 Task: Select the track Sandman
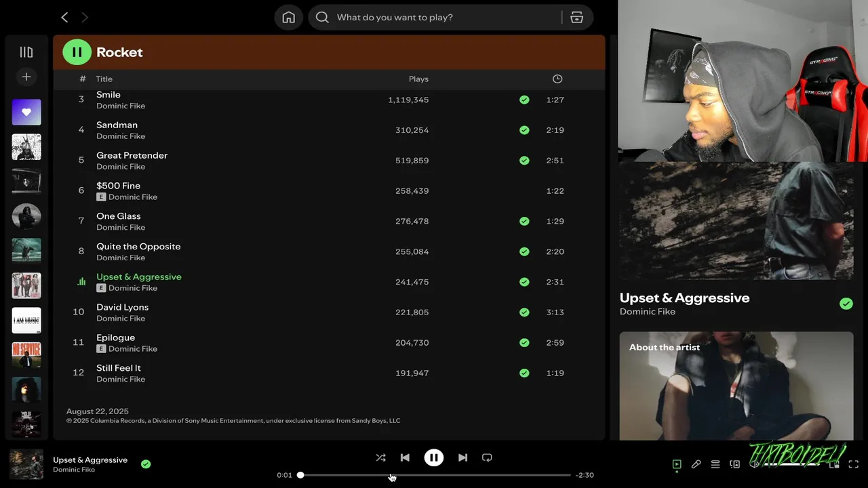pyautogui.click(x=117, y=125)
